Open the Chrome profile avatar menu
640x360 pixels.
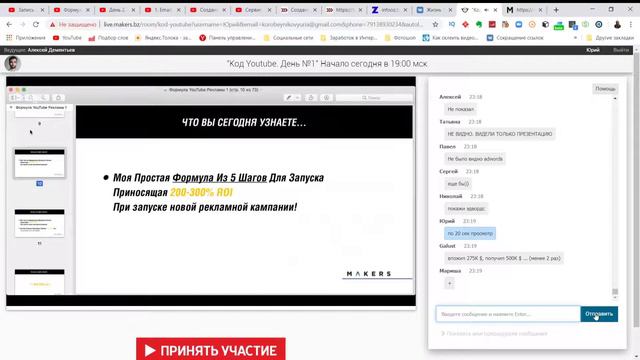click(617, 24)
